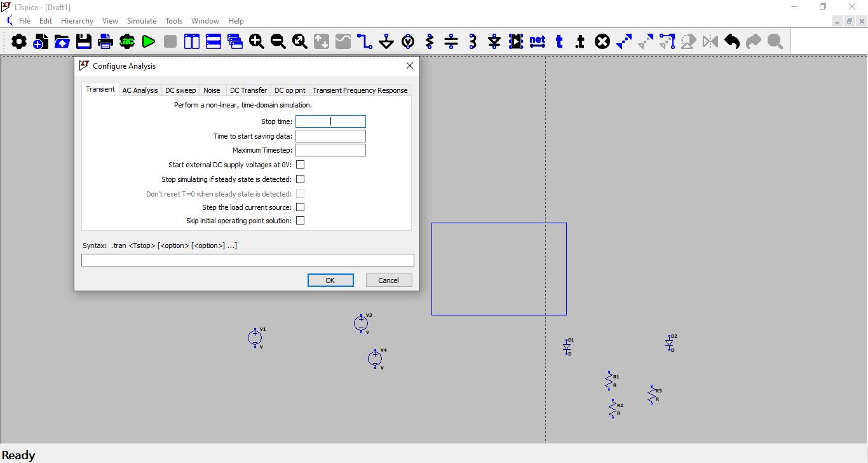
Task: Switch to the DC sweep tab
Action: point(180,90)
